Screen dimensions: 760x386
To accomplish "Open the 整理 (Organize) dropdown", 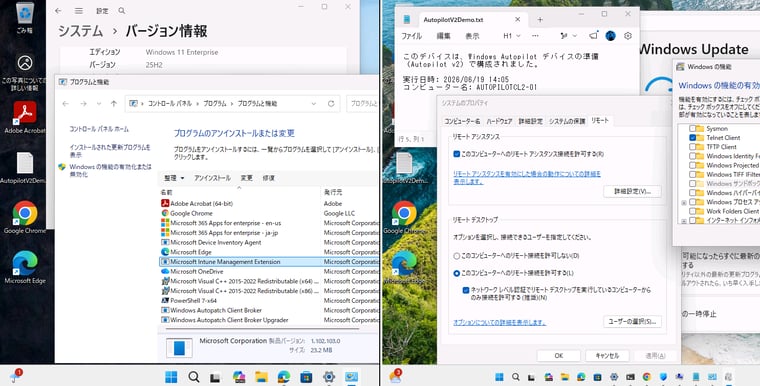I will pos(174,178).
